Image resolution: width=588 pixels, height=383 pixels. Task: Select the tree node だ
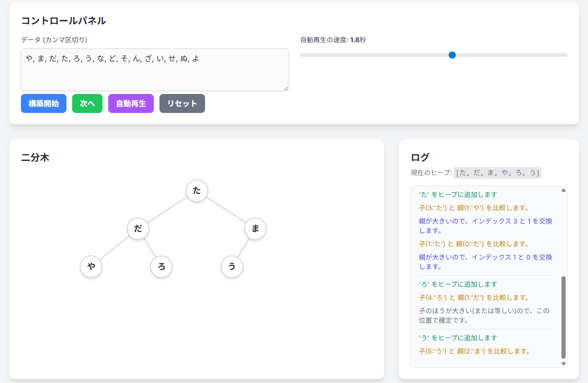[138, 229]
